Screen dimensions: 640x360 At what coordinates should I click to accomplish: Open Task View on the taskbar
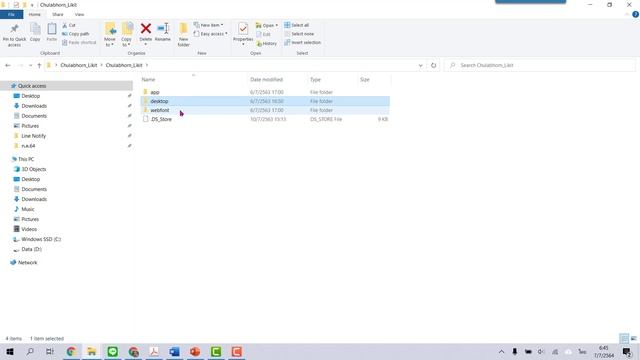pyautogui.click(x=50, y=351)
